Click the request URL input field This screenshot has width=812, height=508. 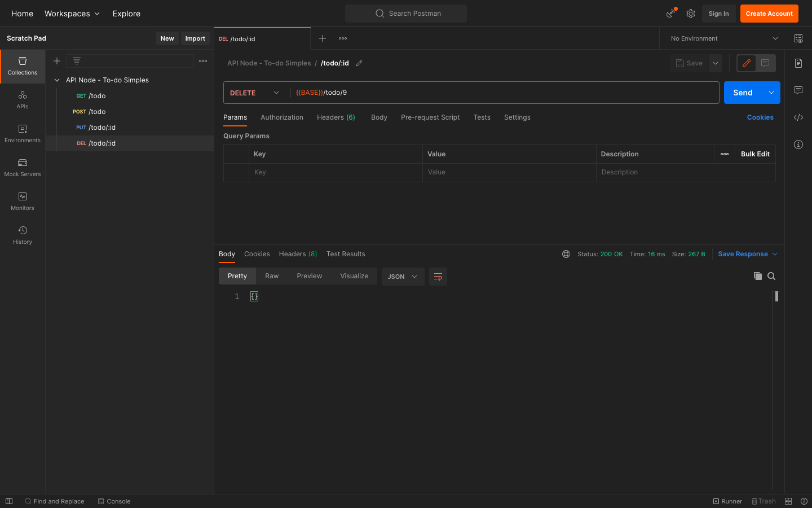(x=505, y=93)
